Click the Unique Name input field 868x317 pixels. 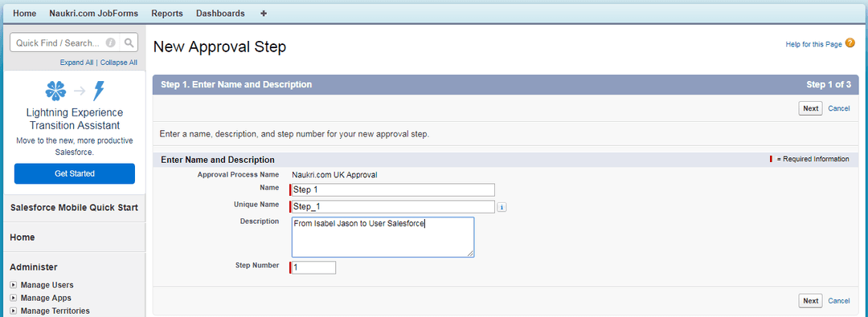click(392, 207)
